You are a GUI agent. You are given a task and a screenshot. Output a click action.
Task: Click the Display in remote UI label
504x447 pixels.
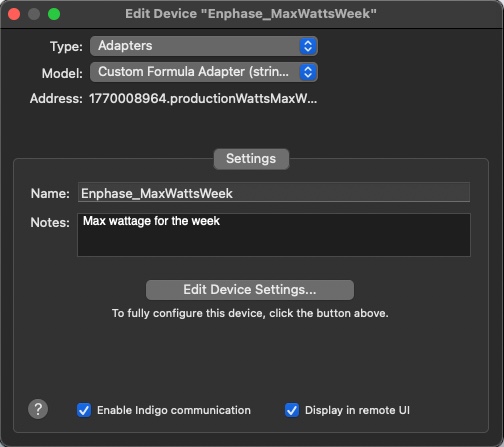[357, 410]
